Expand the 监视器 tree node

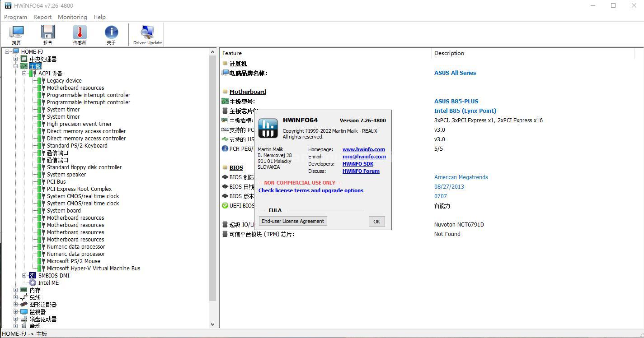point(16,312)
